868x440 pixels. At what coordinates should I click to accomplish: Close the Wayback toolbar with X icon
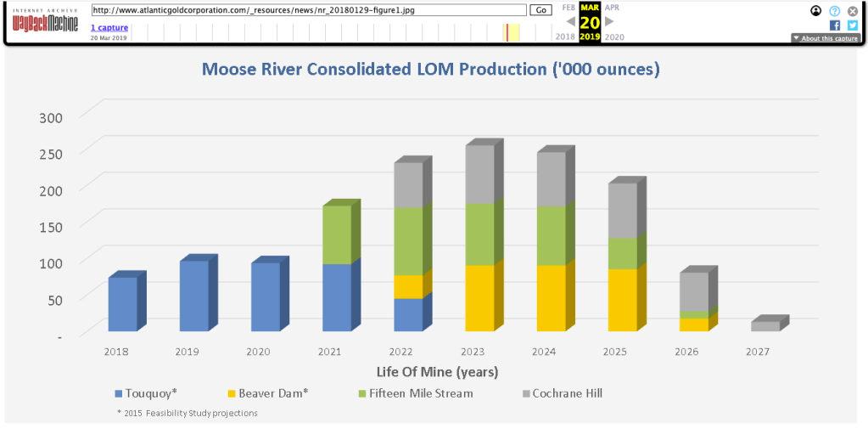[853, 11]
